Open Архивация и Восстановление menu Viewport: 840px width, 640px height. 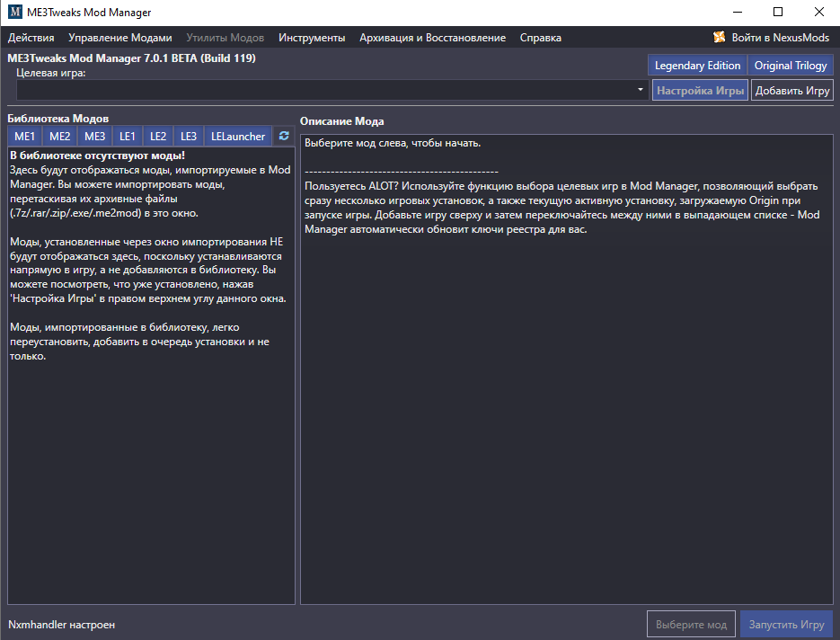432,38
